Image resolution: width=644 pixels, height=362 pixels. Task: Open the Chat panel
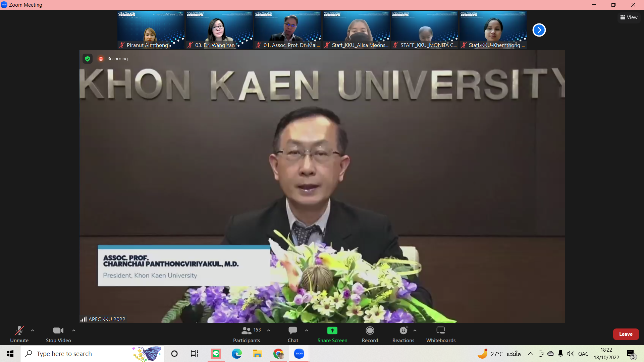coord(293,334)
